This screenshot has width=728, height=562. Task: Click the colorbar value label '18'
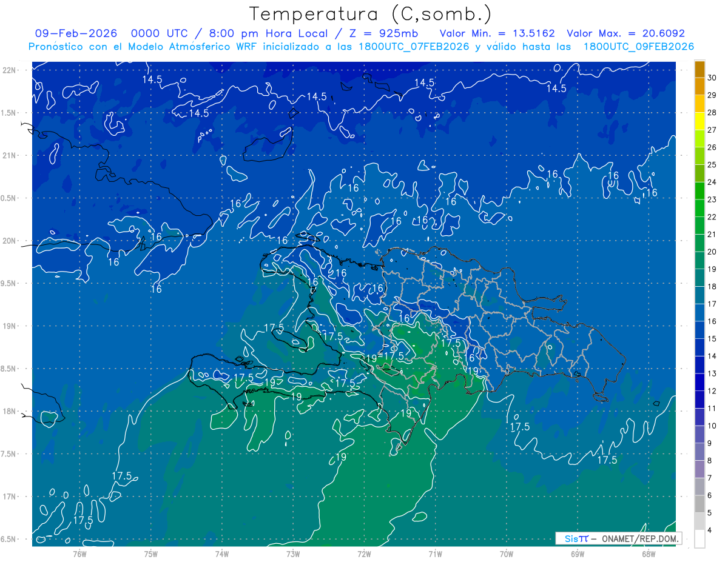[712, 286]
